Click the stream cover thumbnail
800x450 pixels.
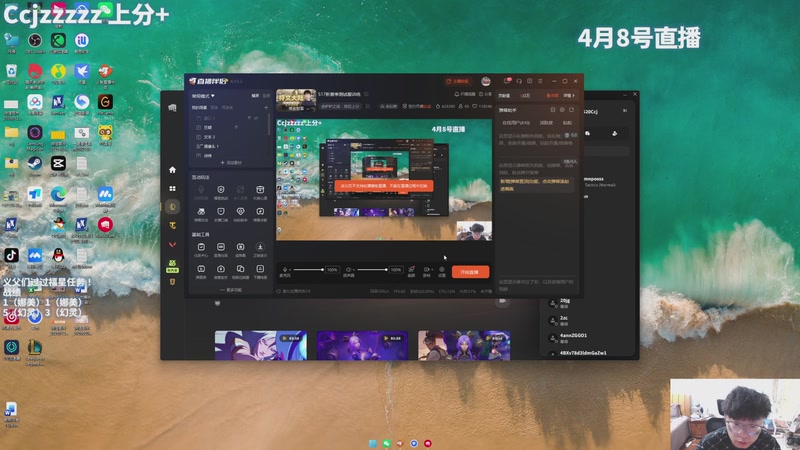coord(296,100)
